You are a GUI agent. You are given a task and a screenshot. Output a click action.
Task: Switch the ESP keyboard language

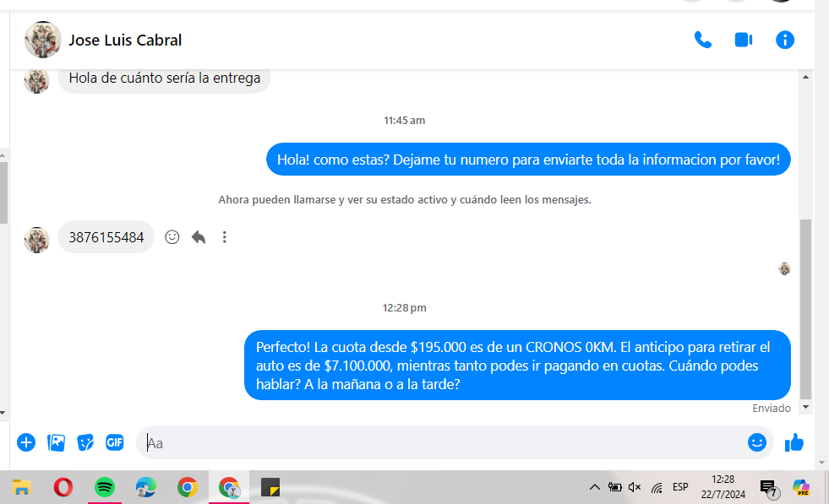tap(680, 487)
